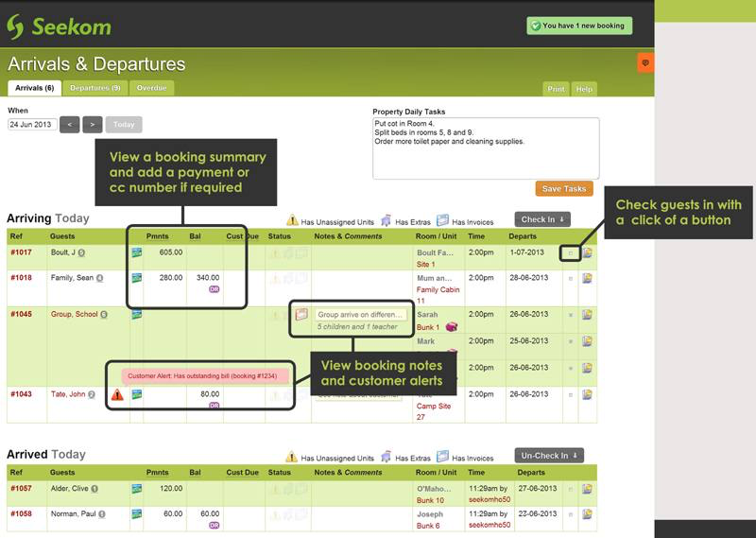Tick the checkbox on Mark 25-06-2013 row
Viewport: 756px width, 538px height.
click(571, 341)
